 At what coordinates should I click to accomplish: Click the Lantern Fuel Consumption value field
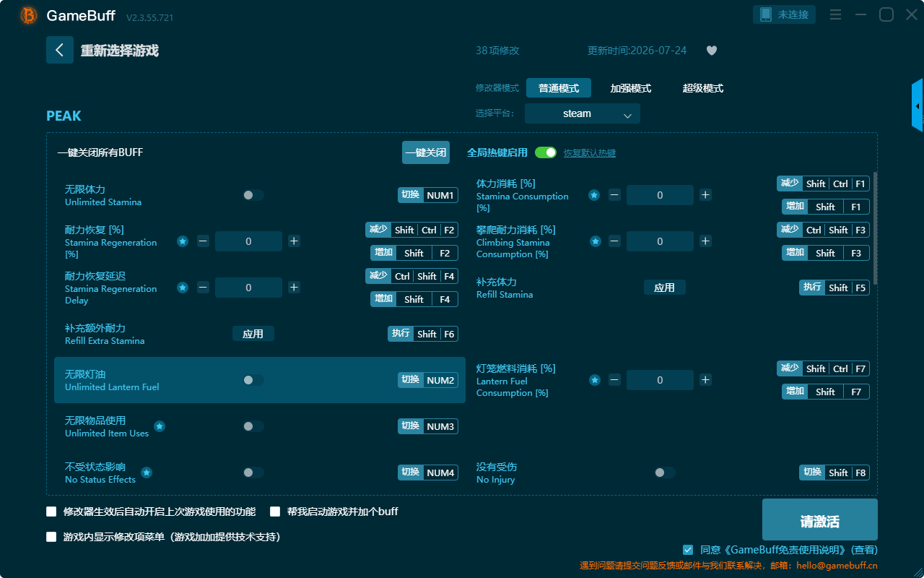tap(660, 380)
